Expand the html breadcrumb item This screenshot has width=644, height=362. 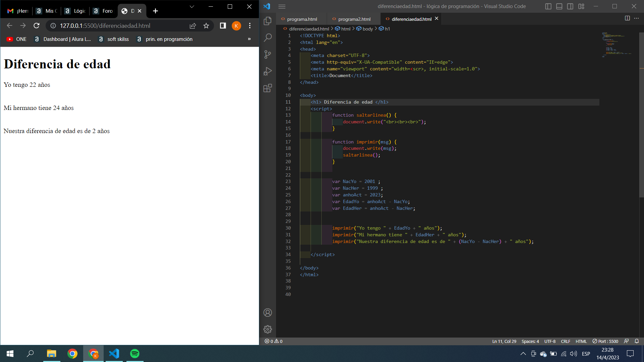point(345,29)
